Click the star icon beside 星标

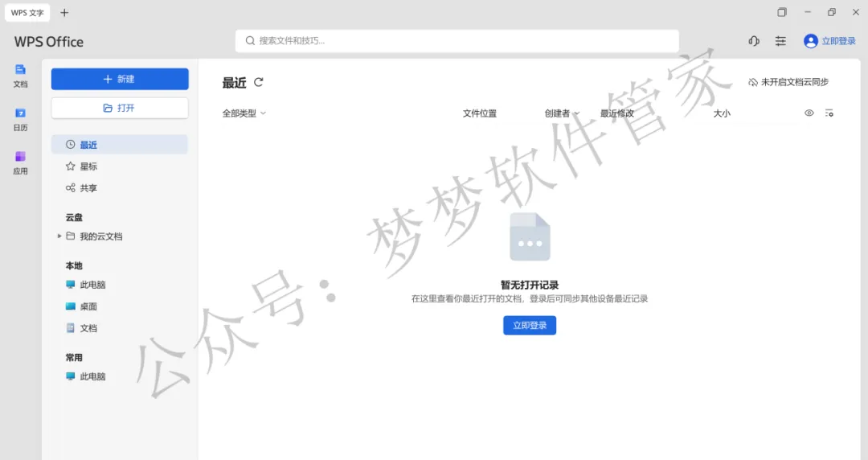tap(70, 166)
